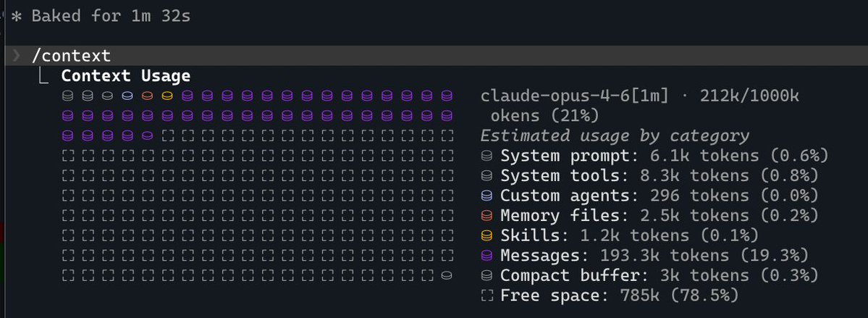868x318 pixels.
Task: Click the asterisk before Baked for 1m 32s
Action: (x=16, y=16)
